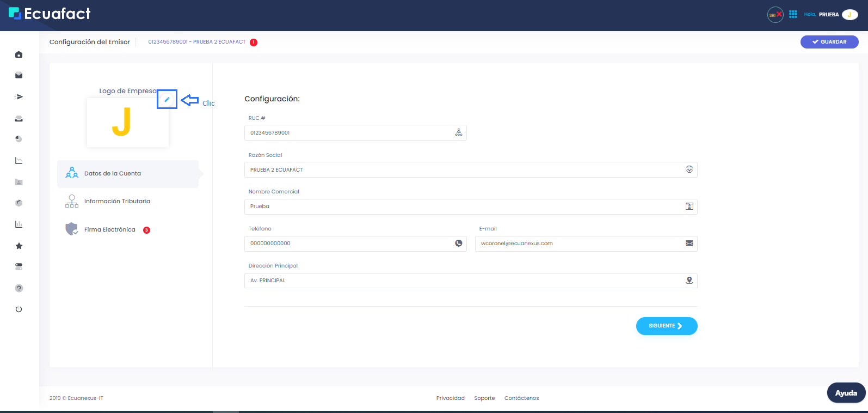This screenshot has width=868, height=413.
Task: Open the question mark help icon in sidebar
Action: pyautogui.click(x=19, y=288)
